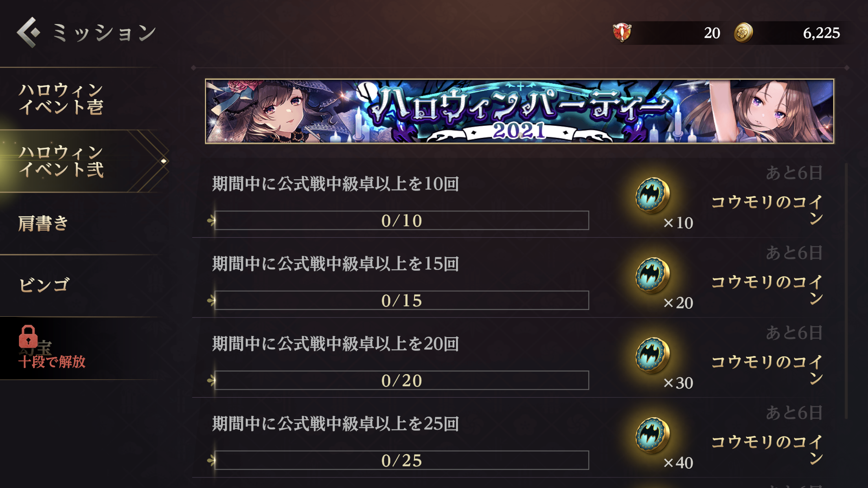Click the mission list vertical scrollbar

pos(846,291)
